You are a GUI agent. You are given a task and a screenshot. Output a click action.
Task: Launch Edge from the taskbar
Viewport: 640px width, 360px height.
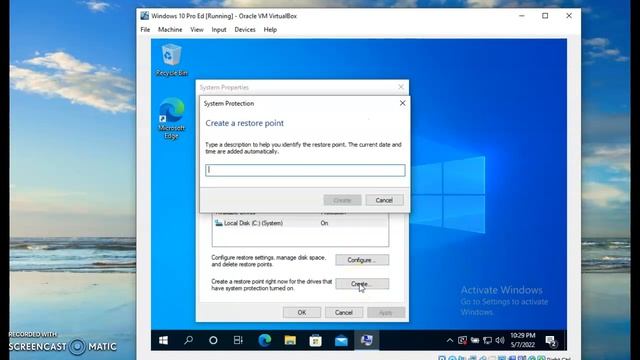tap(264, 340)
